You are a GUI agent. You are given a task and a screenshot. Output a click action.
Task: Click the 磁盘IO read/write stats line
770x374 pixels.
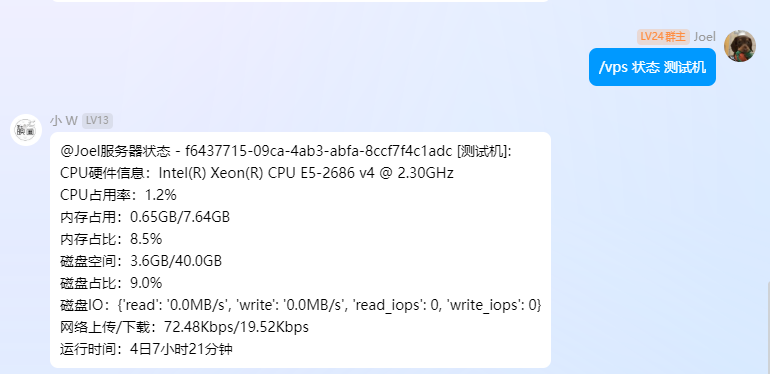coord(301,305)
